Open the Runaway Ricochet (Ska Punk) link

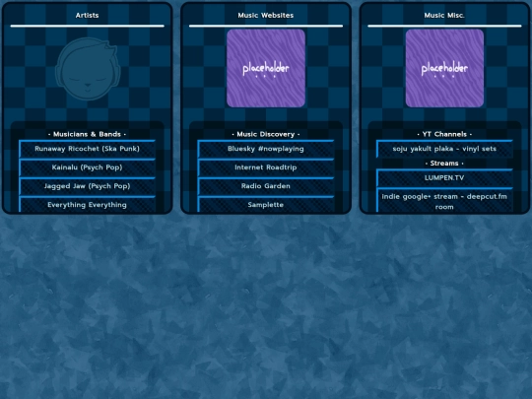(88, 149)
